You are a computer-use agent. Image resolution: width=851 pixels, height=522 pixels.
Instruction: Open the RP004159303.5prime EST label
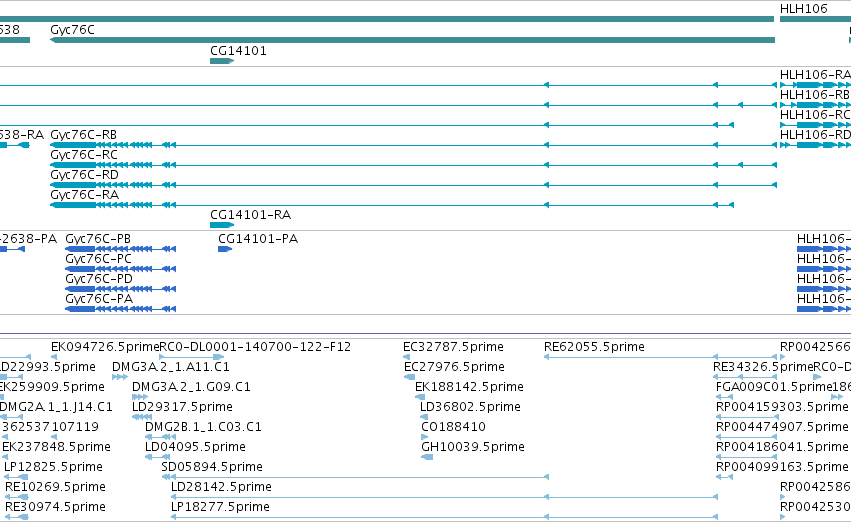[x=782, y=408]
